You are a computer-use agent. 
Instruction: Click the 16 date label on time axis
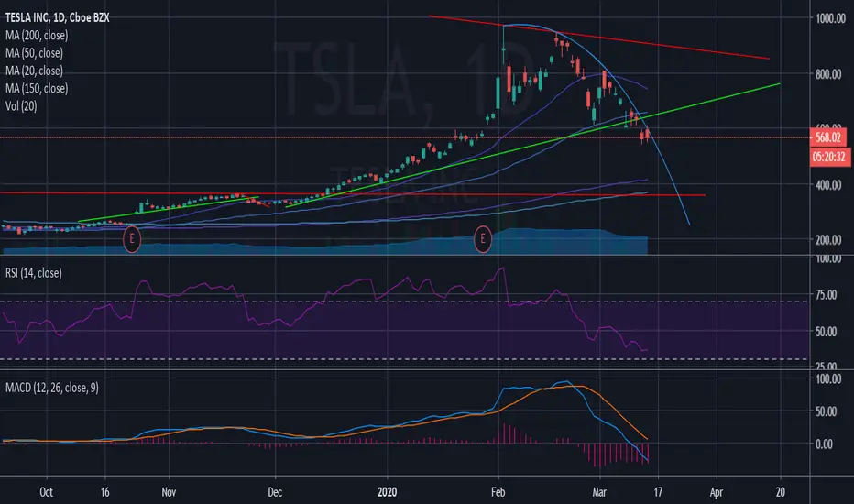coord(105,492)
